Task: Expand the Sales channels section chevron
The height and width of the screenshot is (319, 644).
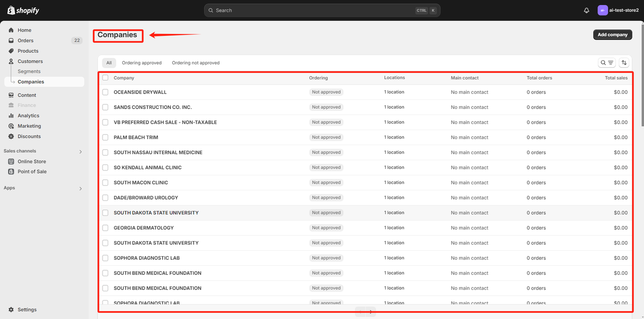Action: tap(80, 151)
